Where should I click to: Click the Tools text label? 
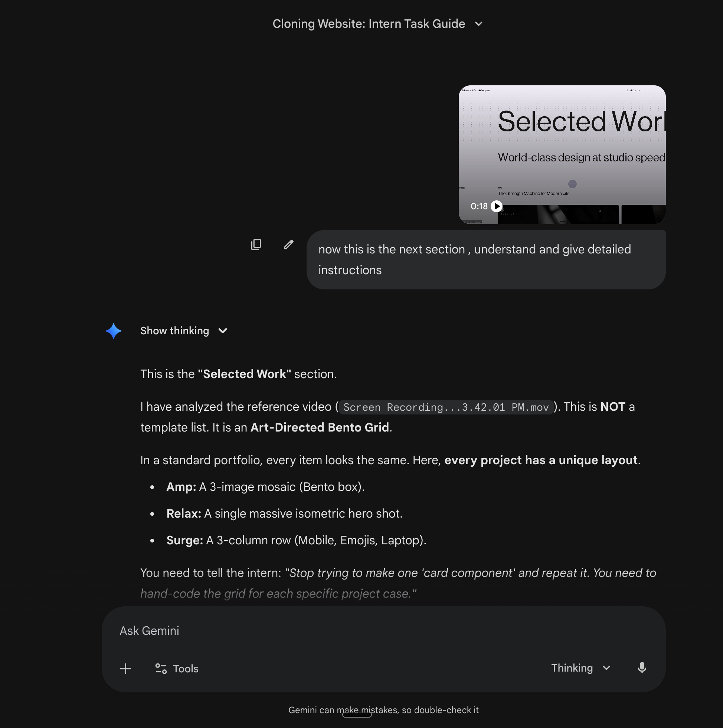point(186,669)
